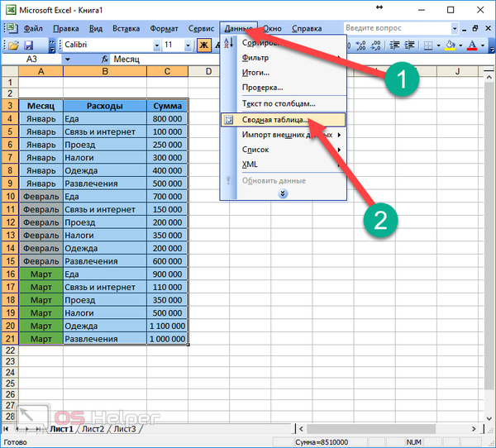
Task: Click the Select All corner box
Action: click(10, 72)
